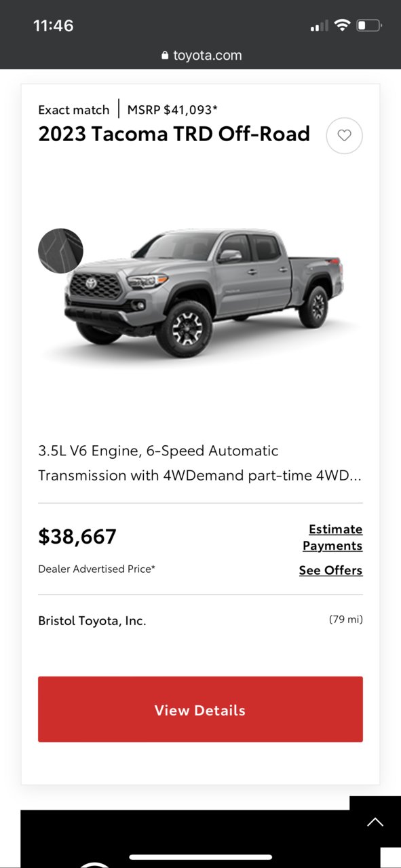Open the Estimate Payments link

332,537
